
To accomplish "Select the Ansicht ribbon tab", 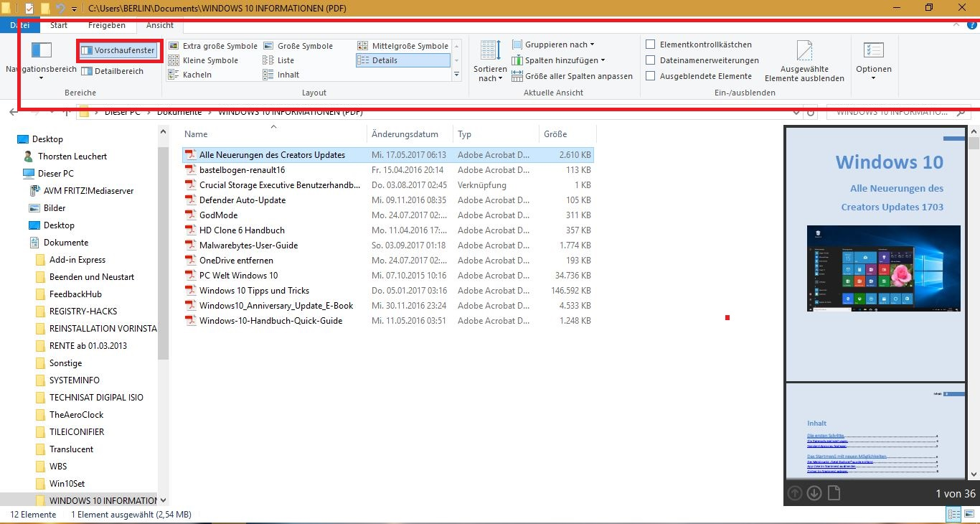I will [160, 25].
